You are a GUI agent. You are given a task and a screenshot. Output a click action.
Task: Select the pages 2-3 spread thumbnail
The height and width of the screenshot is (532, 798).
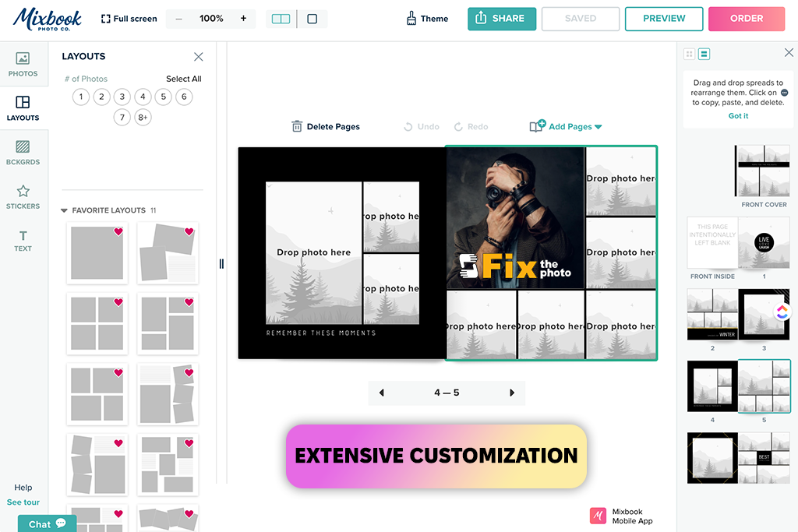click(738, 315)
